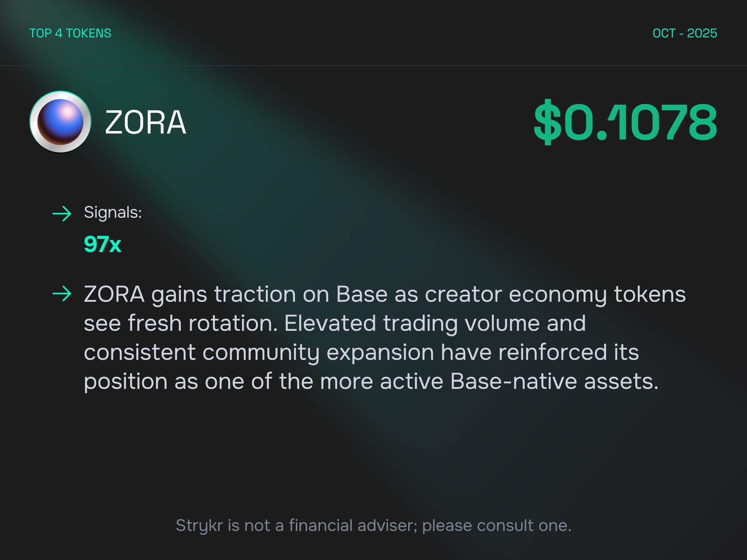Click the "Elevated trading volume" phrase
747x560 pixels.
point(413,323)
